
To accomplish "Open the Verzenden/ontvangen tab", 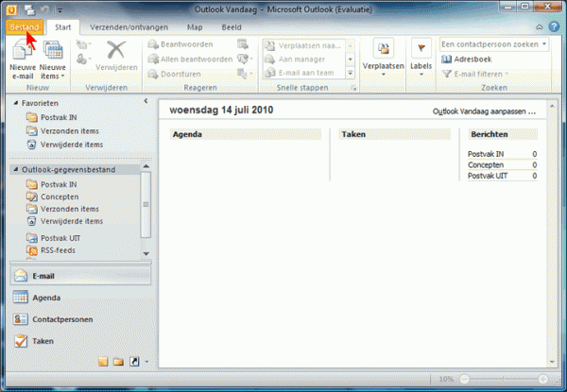I will 129,27.
